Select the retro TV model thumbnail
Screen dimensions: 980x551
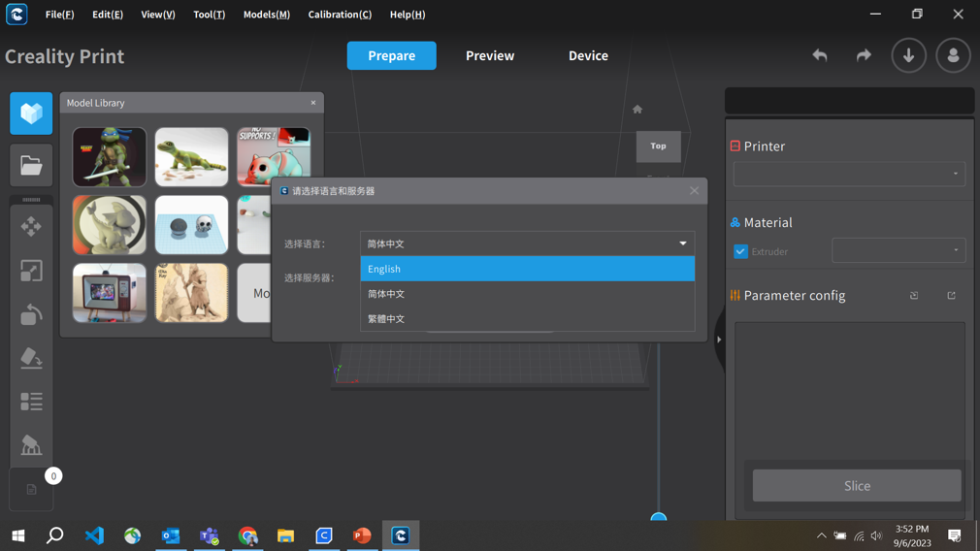pos(110,293)
